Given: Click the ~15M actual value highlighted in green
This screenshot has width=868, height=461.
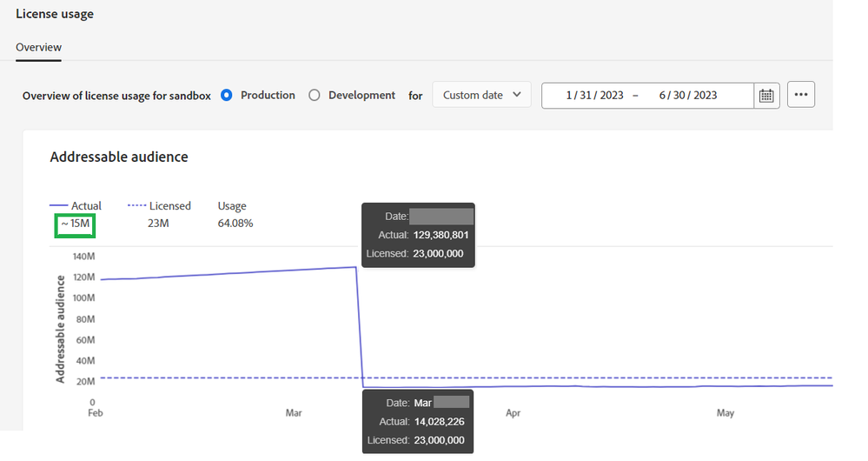Looking at the screenshot, I should 76,224.
